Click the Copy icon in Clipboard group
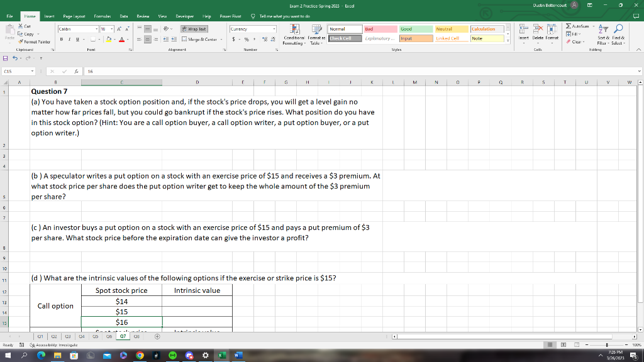This screenshot has height=362, width=644. 21,34
